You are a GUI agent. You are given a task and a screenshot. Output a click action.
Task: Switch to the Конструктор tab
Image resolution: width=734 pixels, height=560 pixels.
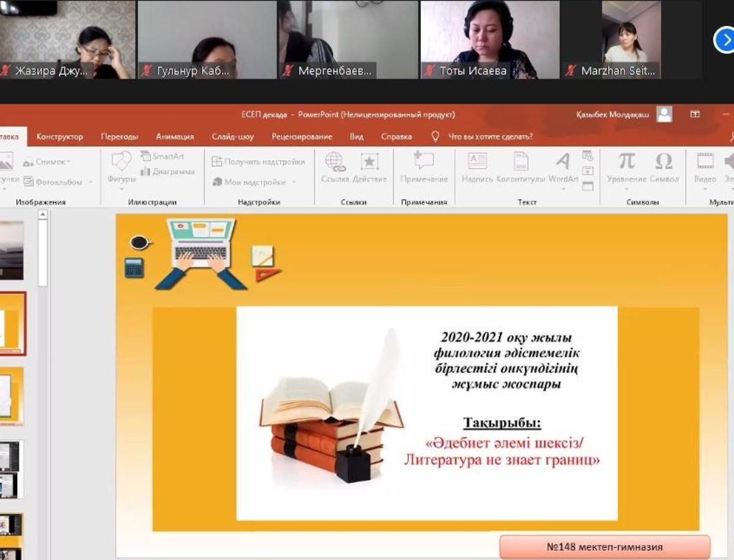[59, 136]
